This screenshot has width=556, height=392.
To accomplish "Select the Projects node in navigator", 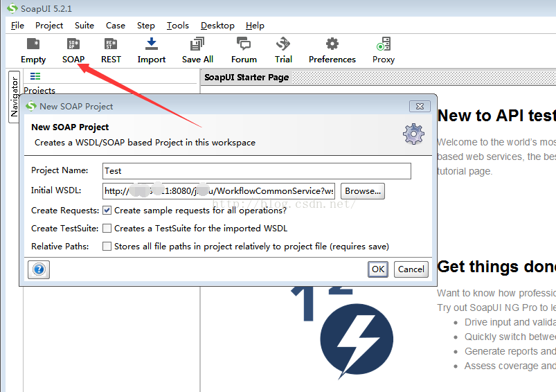I will pyautogui.click(x=39, y=90).
